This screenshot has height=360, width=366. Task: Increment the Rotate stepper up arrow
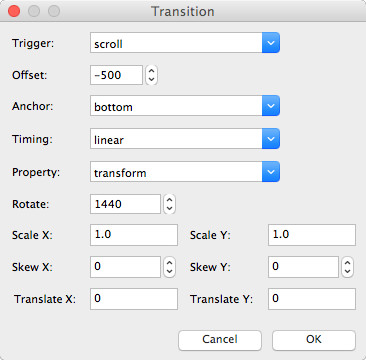click(x=169, y=200)
